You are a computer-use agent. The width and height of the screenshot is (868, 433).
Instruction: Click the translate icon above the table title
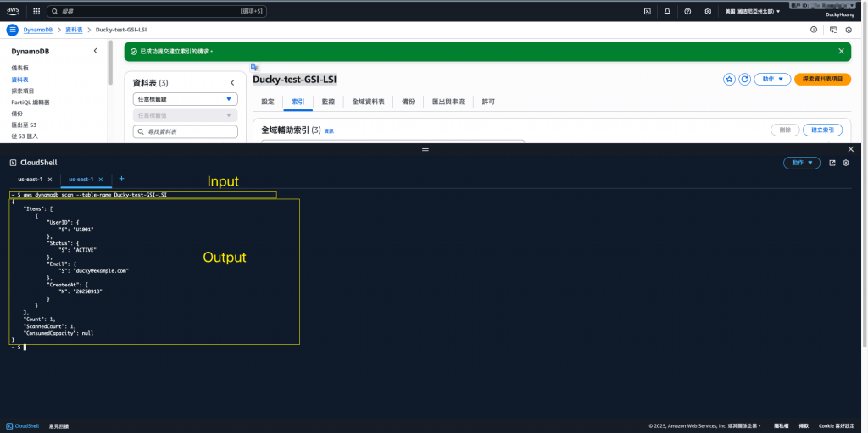click(254, 67)
